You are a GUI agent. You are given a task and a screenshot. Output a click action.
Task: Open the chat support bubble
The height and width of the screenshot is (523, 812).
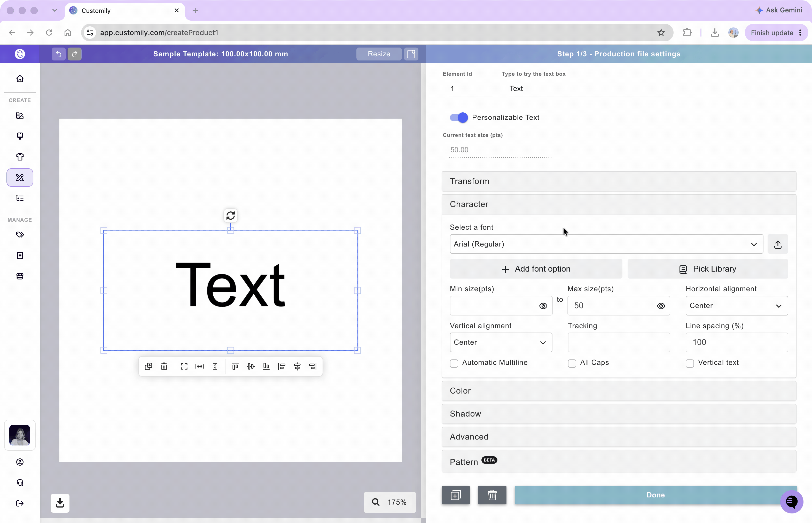[792, 502]
